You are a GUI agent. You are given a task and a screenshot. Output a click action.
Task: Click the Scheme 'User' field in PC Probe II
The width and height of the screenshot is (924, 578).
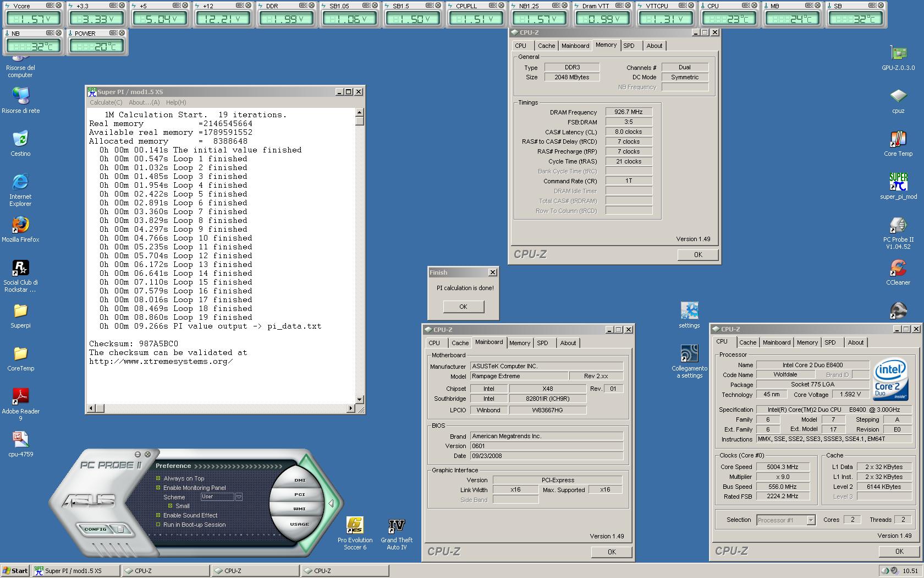click(x=217, y=497)
